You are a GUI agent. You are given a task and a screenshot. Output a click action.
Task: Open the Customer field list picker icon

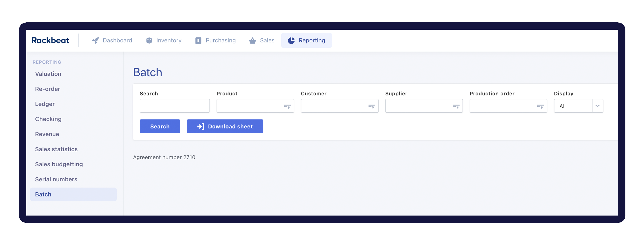(x=372, y=106)
